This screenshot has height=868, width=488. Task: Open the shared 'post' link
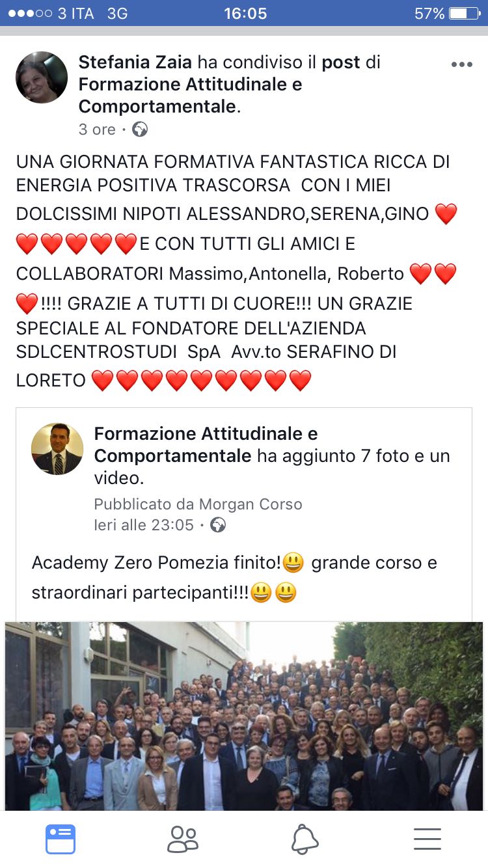point(341,62)
